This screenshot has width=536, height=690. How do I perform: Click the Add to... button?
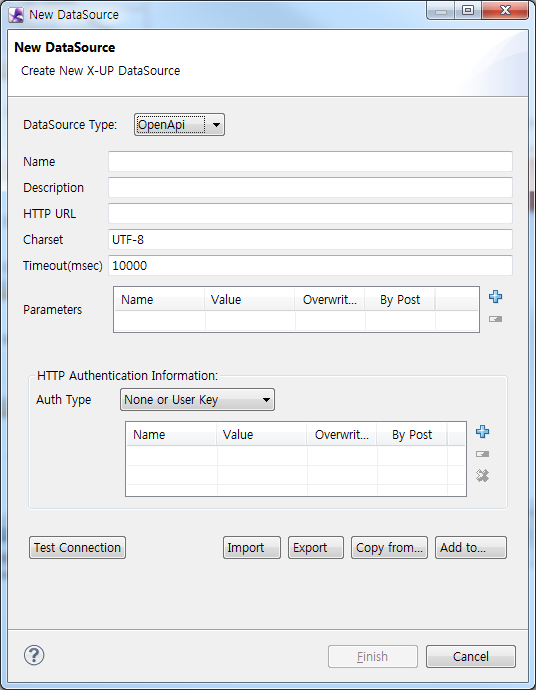tap(471, 547)
